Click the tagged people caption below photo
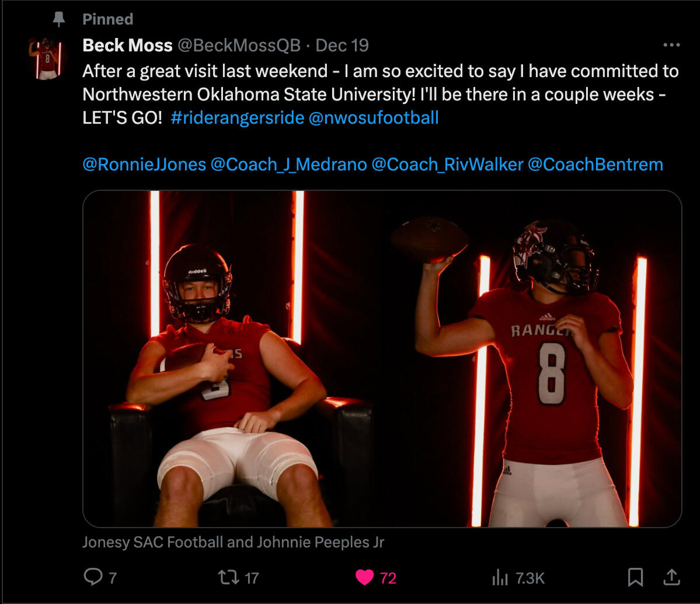The height and width of the screenshot is (604, 700). (x=233, y=542)
